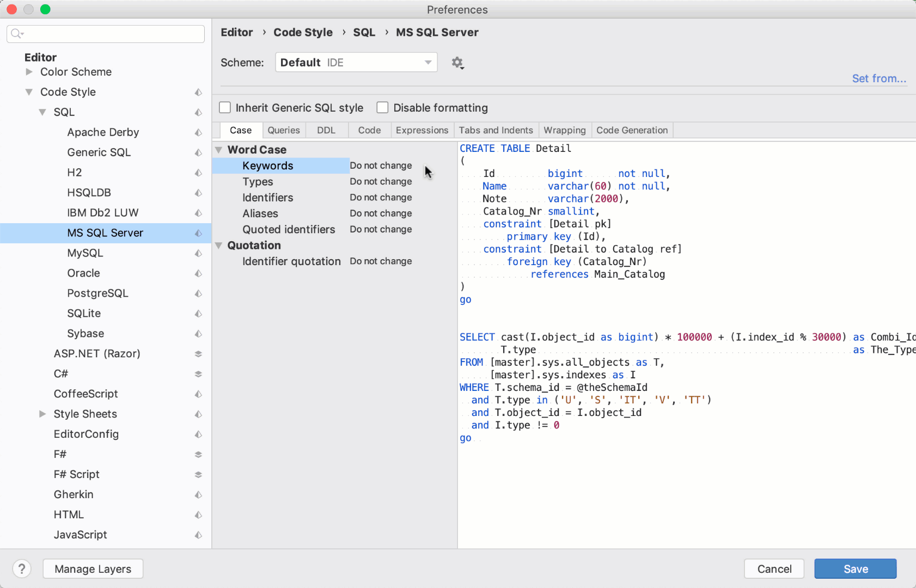Open the Code Generation tab

632,130
